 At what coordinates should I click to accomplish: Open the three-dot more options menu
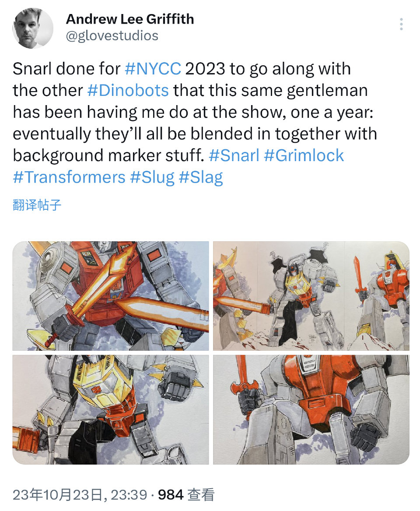pos(401,25)
